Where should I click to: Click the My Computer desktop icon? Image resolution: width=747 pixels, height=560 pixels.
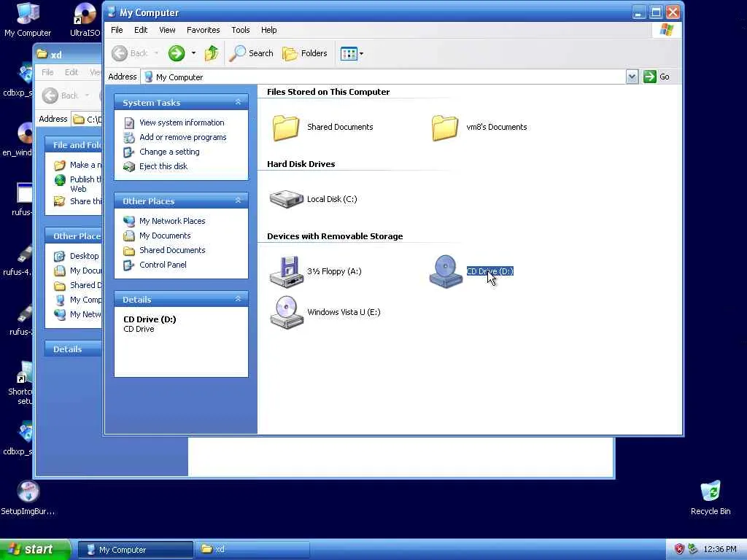(28, 19)
